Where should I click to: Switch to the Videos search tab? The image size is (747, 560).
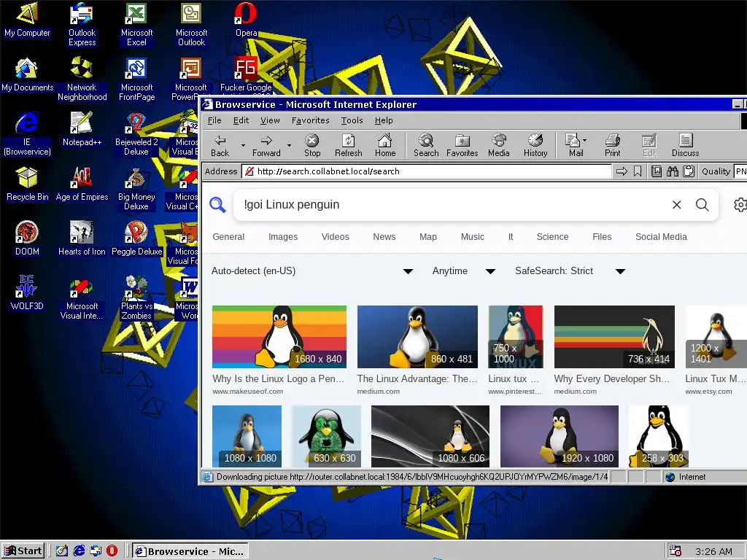pos(336,237)
